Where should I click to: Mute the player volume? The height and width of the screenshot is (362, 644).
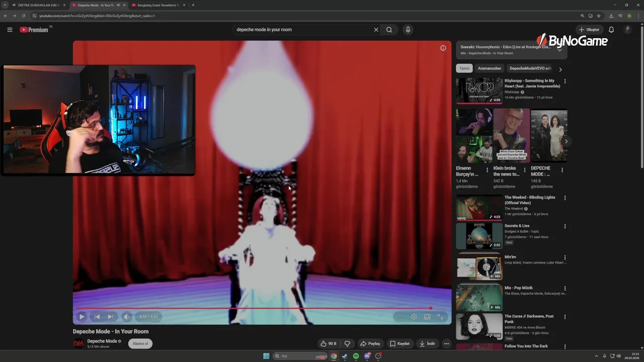click(127, 317)
